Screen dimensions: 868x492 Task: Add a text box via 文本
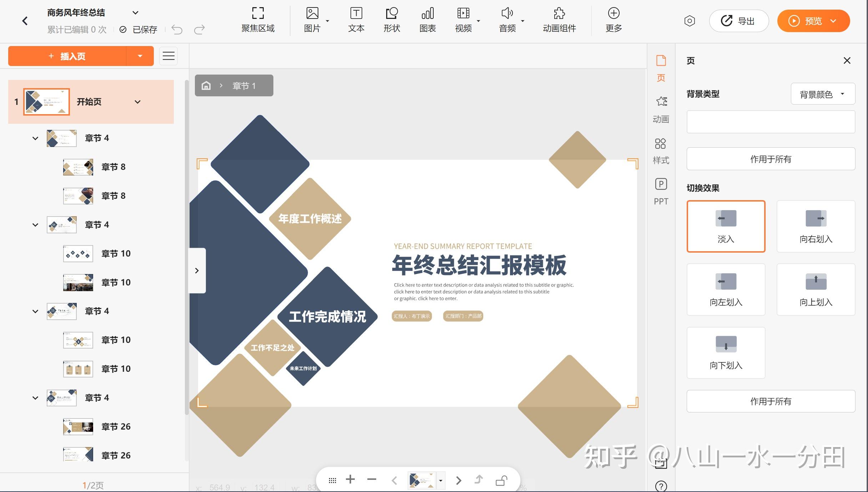tap(356, 20)
